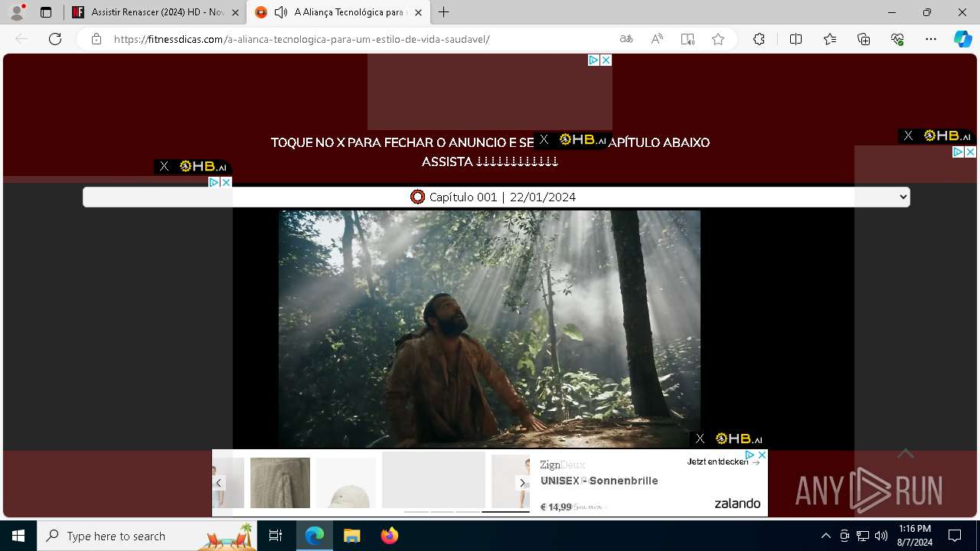This screenshot has width=980, height=551.
Task: Close the HB.ai overlay below the video
Action: pos(700,439)
